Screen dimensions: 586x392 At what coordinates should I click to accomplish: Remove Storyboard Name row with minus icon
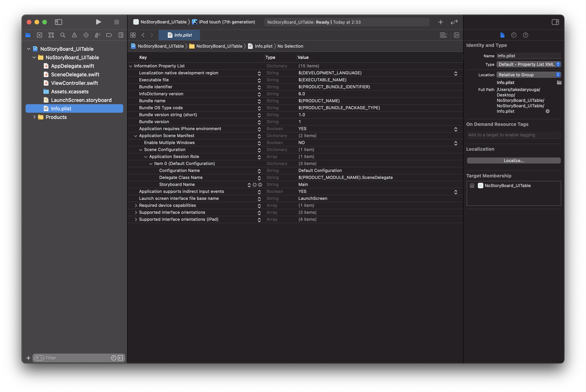point(260,185)
